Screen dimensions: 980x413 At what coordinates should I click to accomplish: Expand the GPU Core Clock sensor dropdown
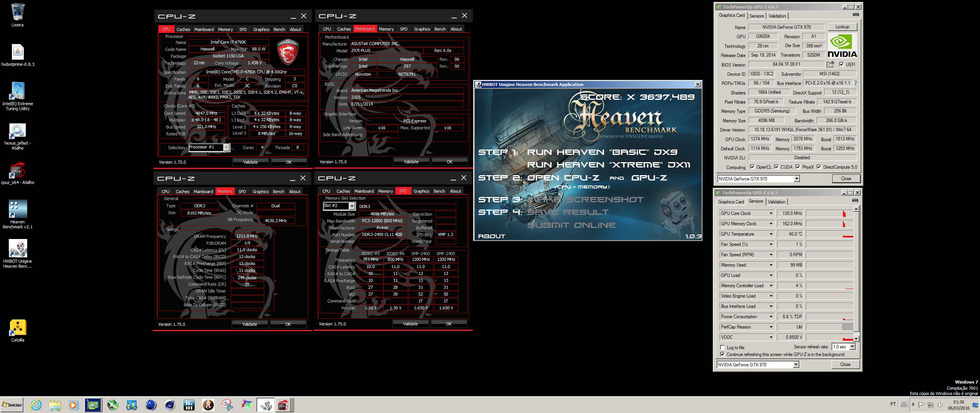[771, 213]
